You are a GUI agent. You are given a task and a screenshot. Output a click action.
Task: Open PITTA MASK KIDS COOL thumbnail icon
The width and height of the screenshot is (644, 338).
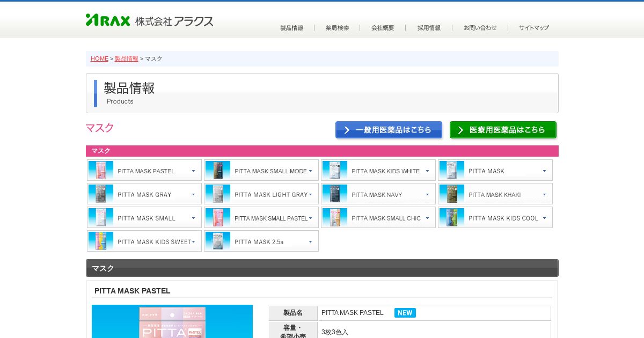coord(452,217)
